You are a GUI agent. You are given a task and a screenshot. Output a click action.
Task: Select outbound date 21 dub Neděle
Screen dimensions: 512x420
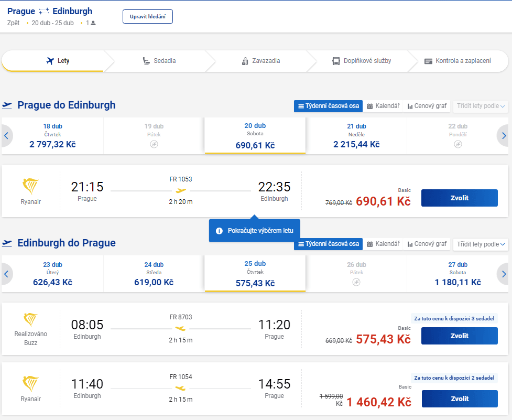(356, 136)
